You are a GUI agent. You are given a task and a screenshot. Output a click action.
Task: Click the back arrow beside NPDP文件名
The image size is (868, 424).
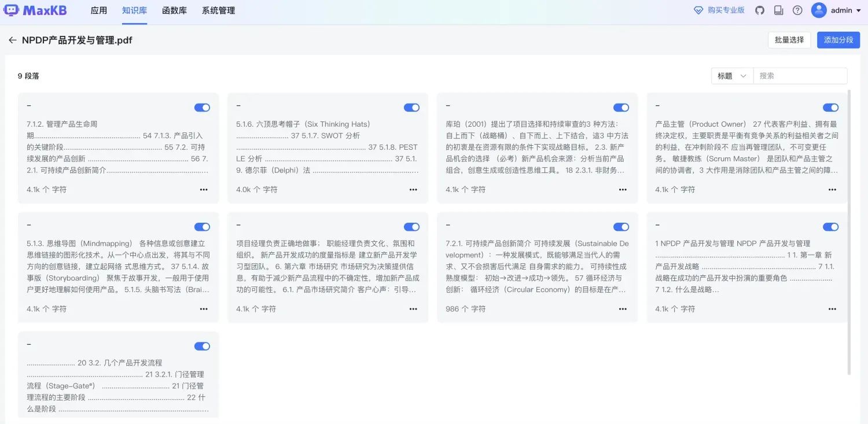(x=12, y=40)
